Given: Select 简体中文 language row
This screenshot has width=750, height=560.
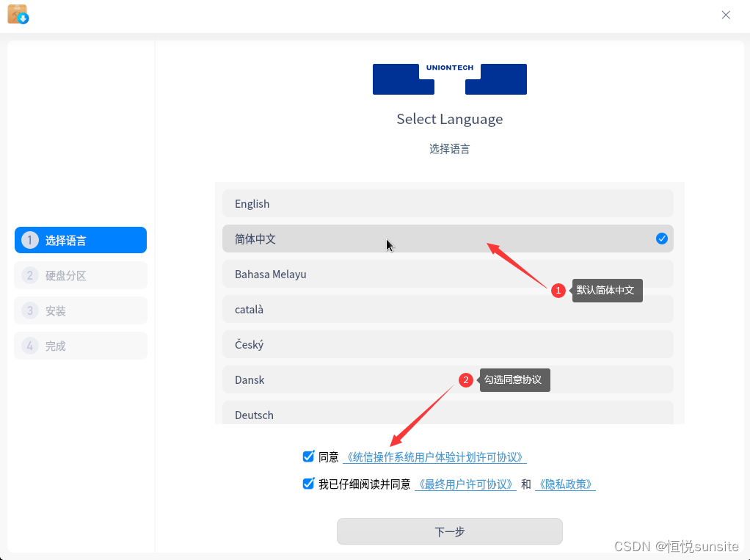Looking at the screenshot, I should [448, 239].
